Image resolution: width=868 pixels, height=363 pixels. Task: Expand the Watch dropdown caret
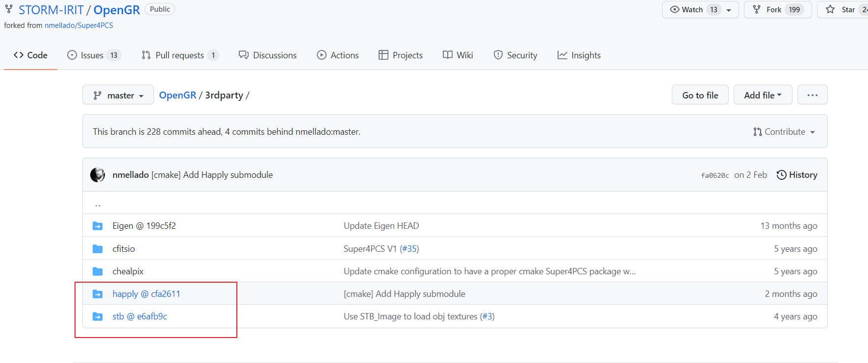point(729,10)
